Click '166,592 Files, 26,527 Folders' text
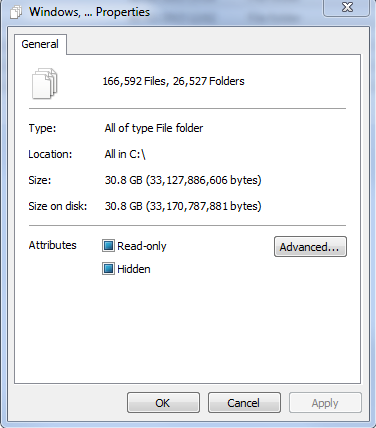 (173, 81)
